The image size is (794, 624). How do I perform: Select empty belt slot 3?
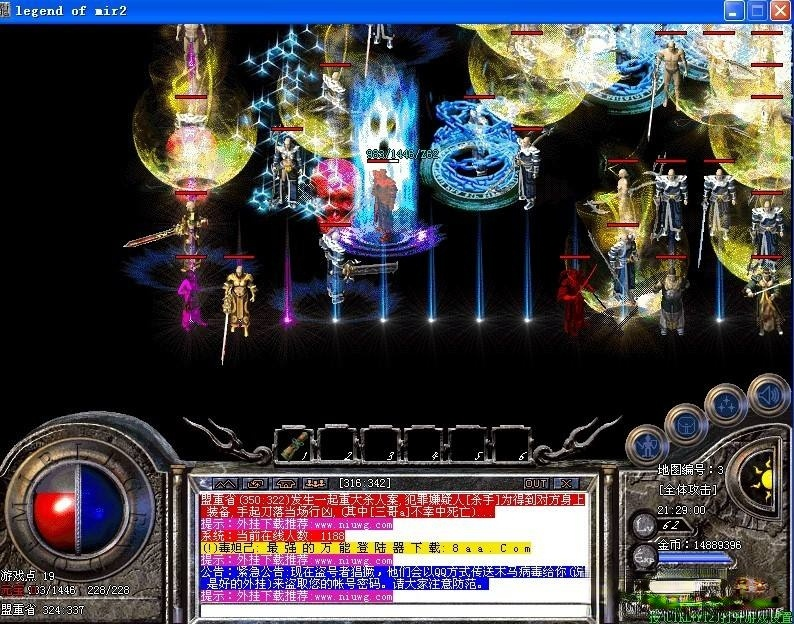[x=380, y=445]
